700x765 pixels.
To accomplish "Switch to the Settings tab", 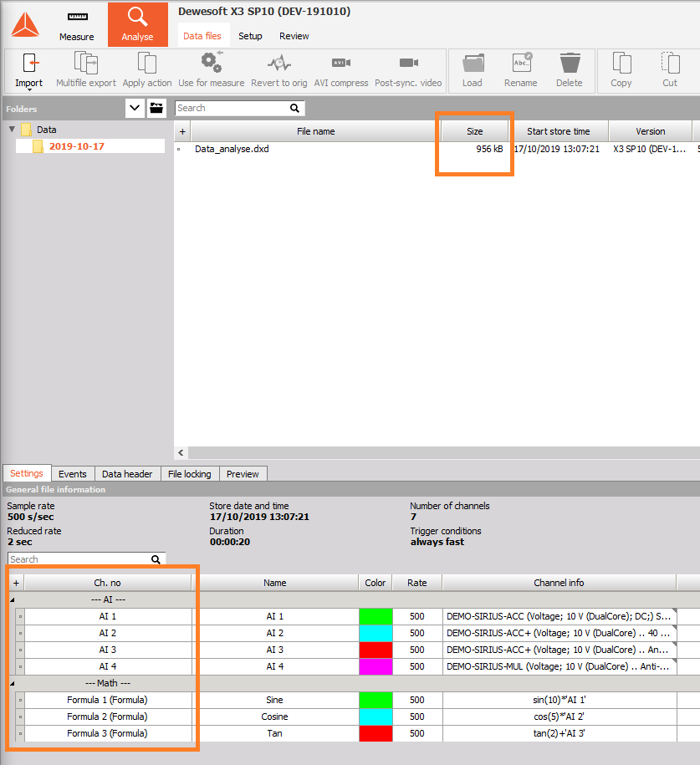I will click(27, 473).
